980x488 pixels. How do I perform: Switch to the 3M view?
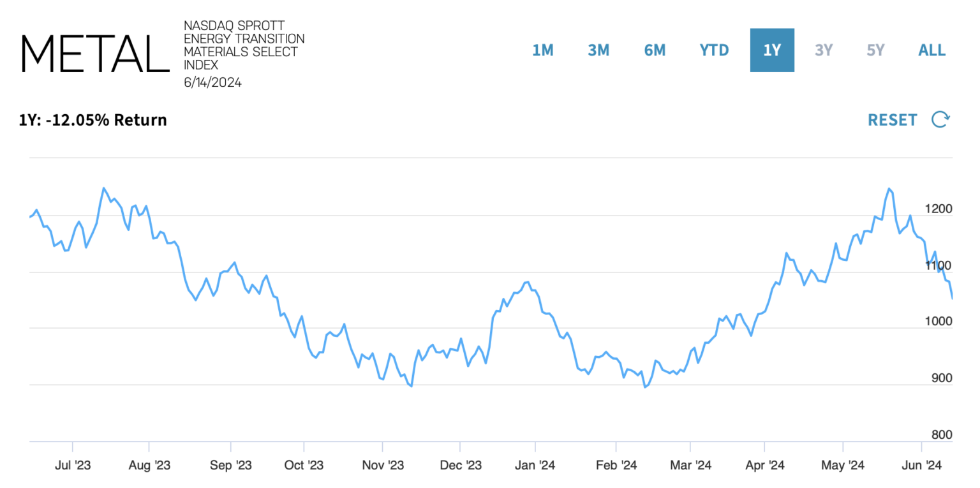[598, 50]
